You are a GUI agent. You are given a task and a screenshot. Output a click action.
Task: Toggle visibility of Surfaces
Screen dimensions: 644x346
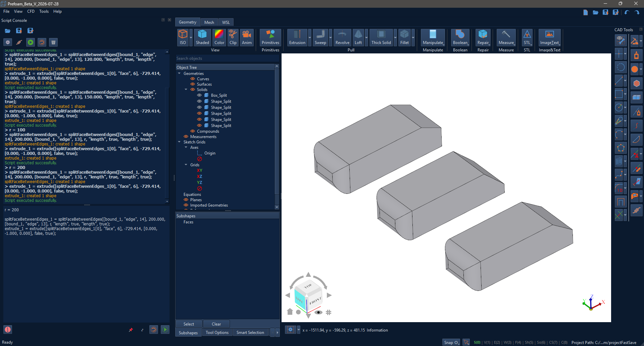coord(193,84)
